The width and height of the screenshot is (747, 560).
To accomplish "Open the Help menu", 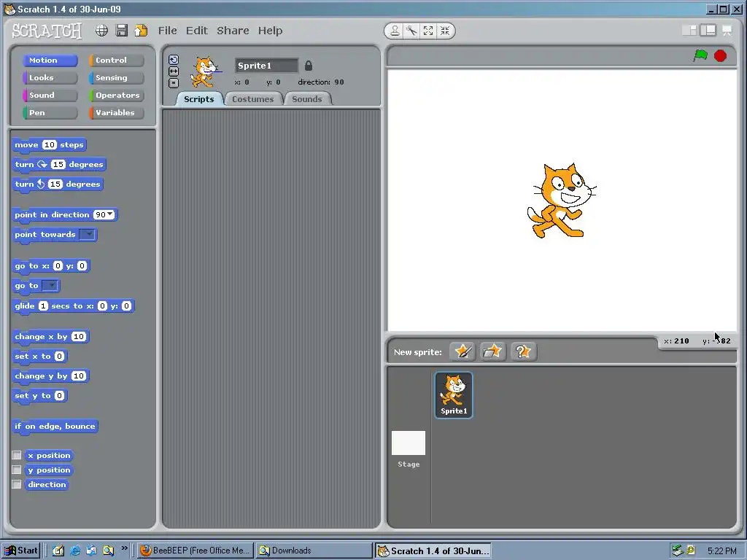I will (x=270, y=31).
